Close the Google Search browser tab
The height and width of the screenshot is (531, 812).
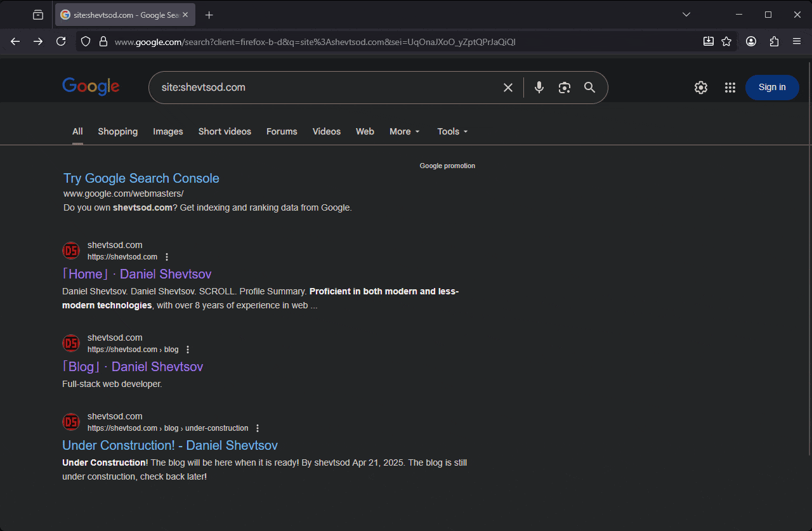click(x=185, y=15)
